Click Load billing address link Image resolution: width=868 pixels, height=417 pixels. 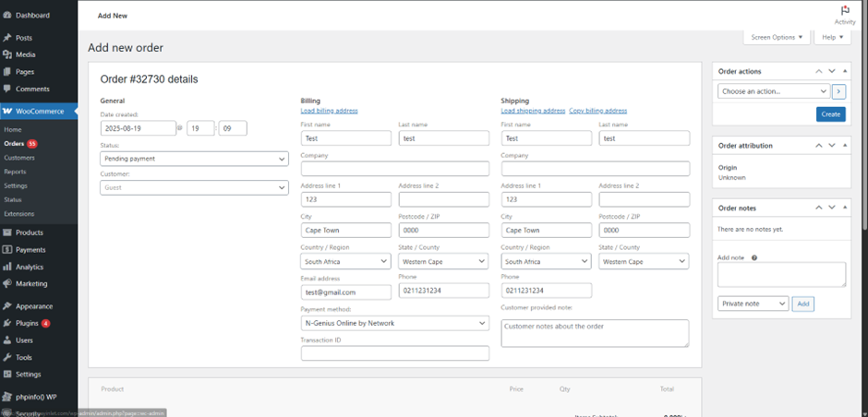coord(330,111)
